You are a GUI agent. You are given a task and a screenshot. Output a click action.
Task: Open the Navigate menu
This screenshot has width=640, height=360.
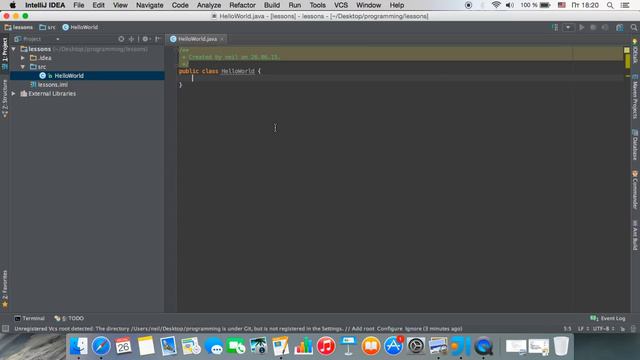coord(150,5)
